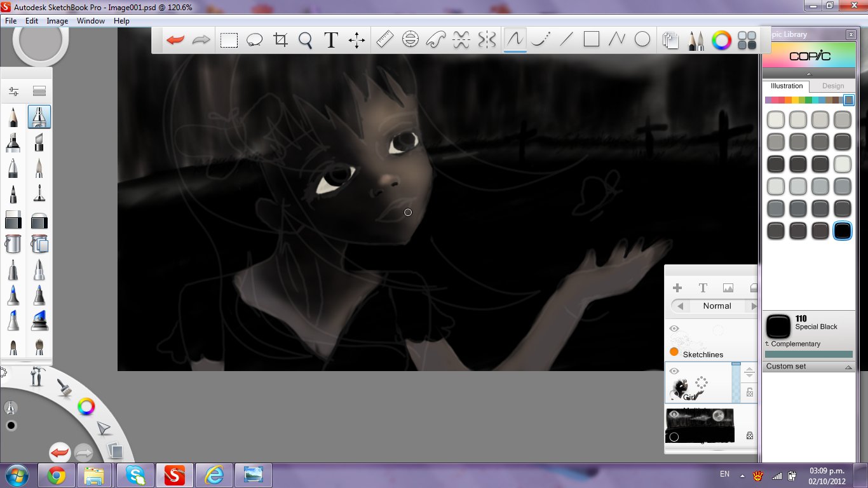Select the Airbrush in the brush palette
The image size is (868, 488).
pyautogui.click(x=39, y=117)
